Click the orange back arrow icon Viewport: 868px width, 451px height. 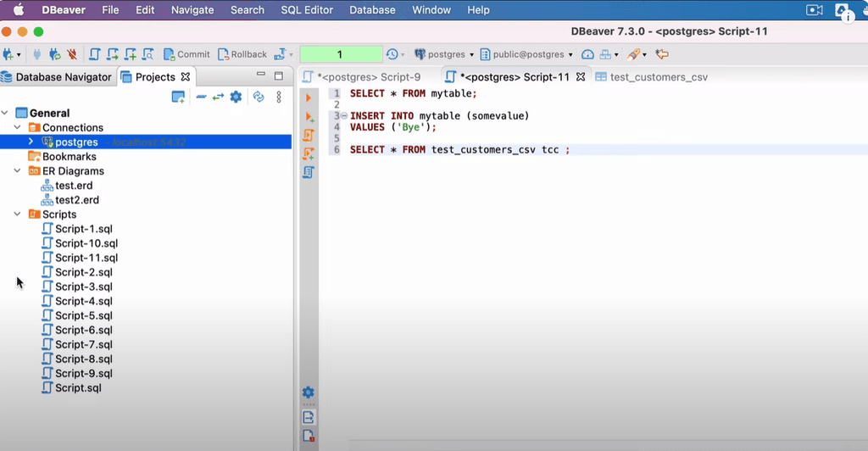(x=662, y=54)
